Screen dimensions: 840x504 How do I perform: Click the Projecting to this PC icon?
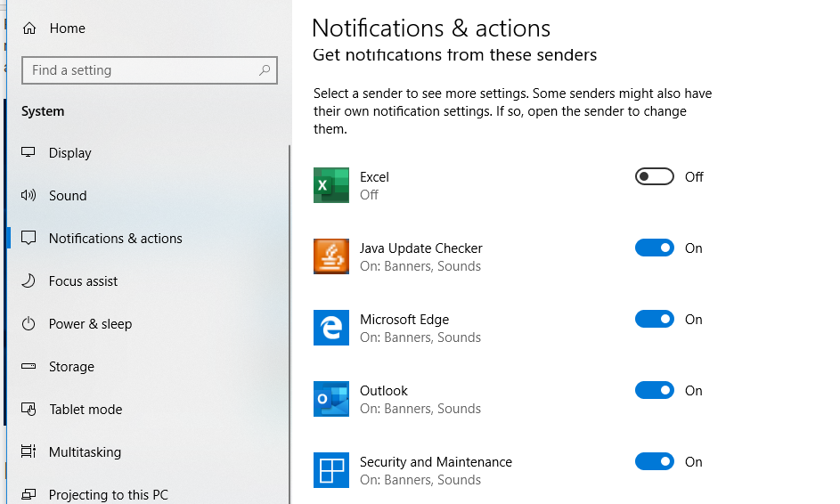click(x=29, y=494)
